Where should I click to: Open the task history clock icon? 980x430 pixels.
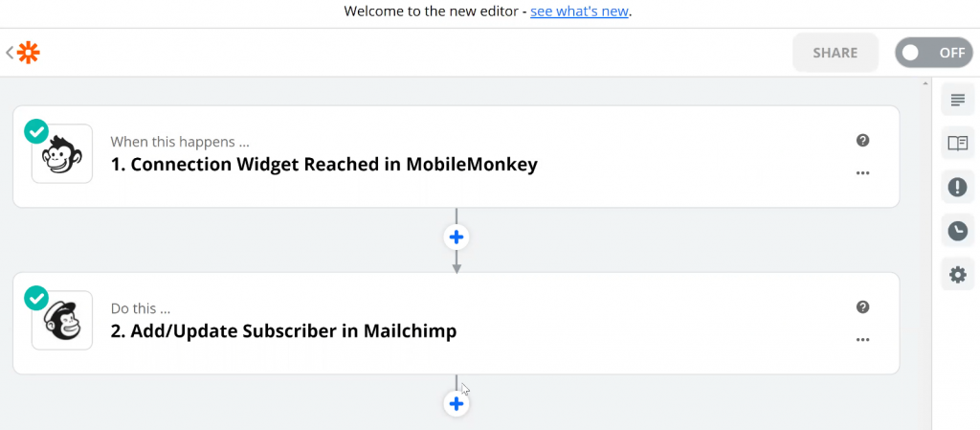click(x=957, y=231)
